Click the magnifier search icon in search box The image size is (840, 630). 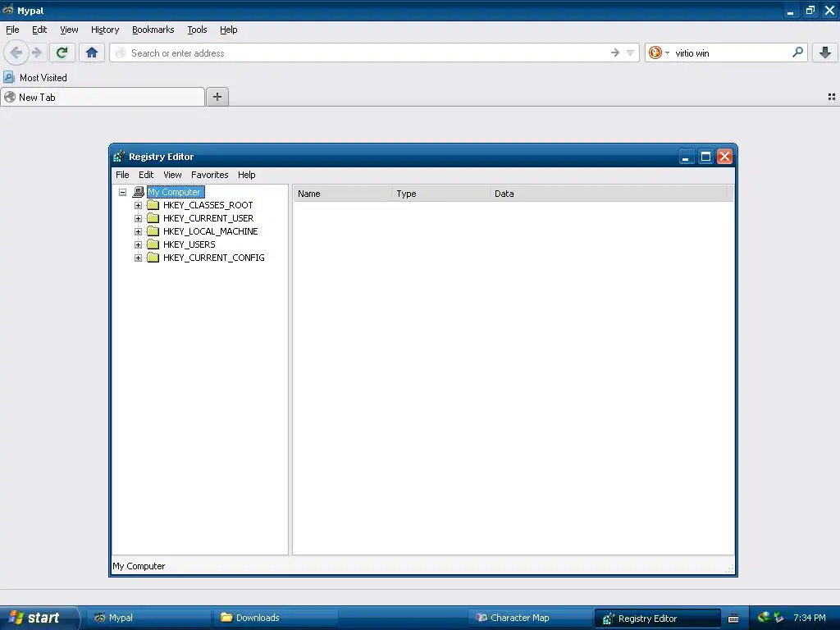pyautogui.click(x=797, y=52)
